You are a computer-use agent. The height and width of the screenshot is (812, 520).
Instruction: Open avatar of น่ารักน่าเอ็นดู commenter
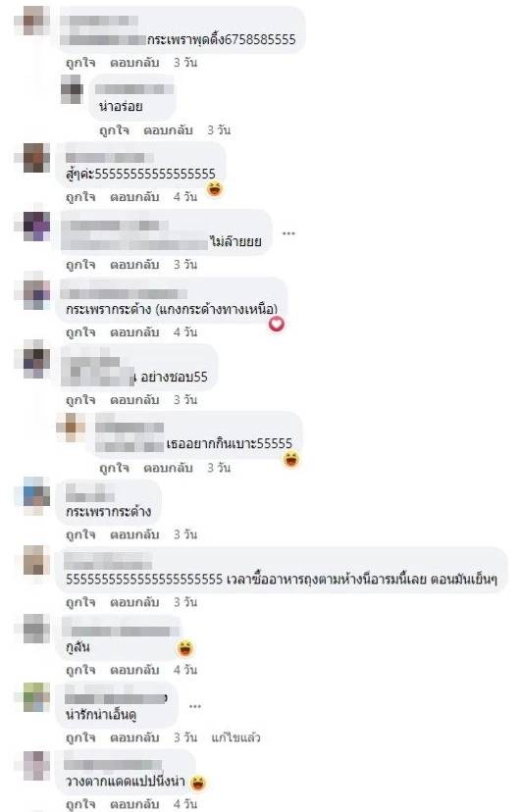point(36,697)
